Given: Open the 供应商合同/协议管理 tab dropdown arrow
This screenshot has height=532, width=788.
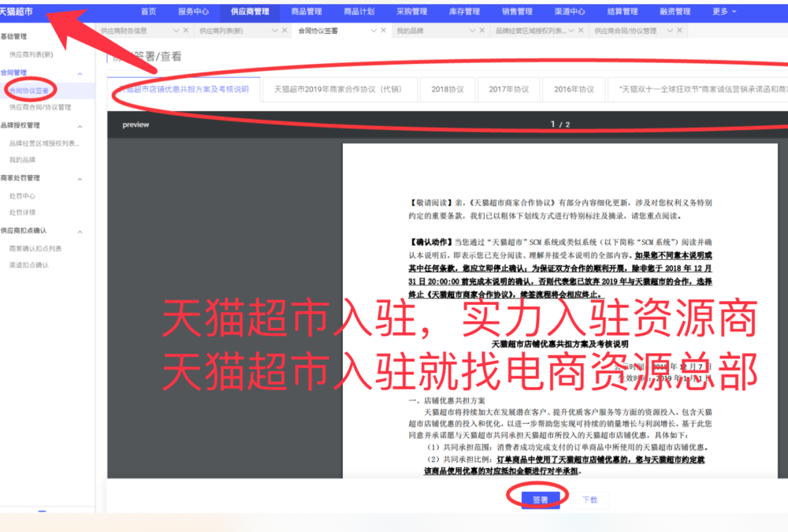Looking at the screenshot, I should pyautogui.click(x=670, y=31).
